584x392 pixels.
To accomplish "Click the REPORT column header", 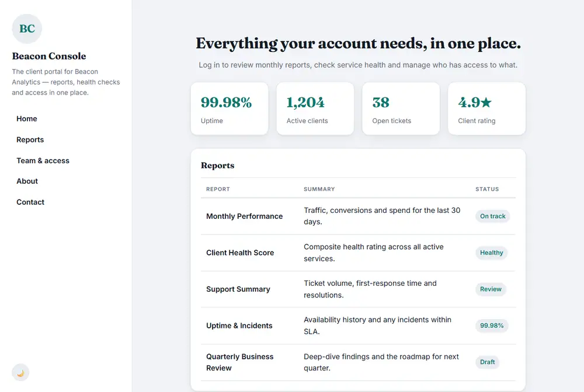I will click(218, 189).
